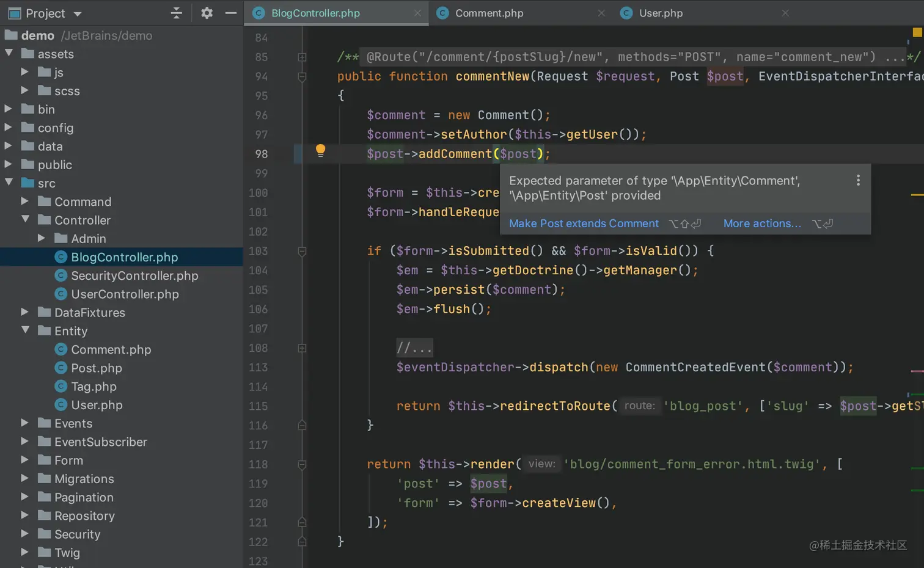Expand the Pagination folder
This screenshot has width=924, height=568.
(25, 497)
